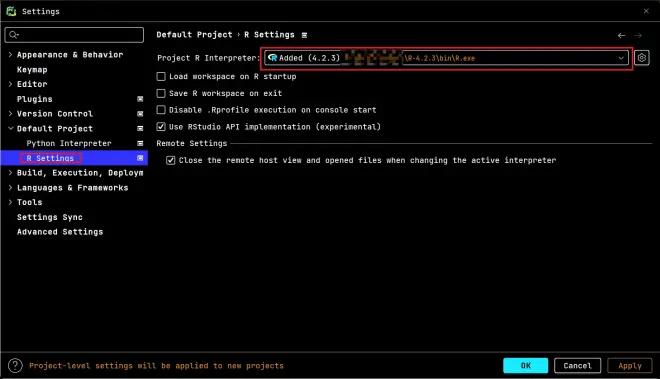The height and width of the screenshot is (379, 660).
Task: Click the Cancel button
Action: click(x=578, y=366)
